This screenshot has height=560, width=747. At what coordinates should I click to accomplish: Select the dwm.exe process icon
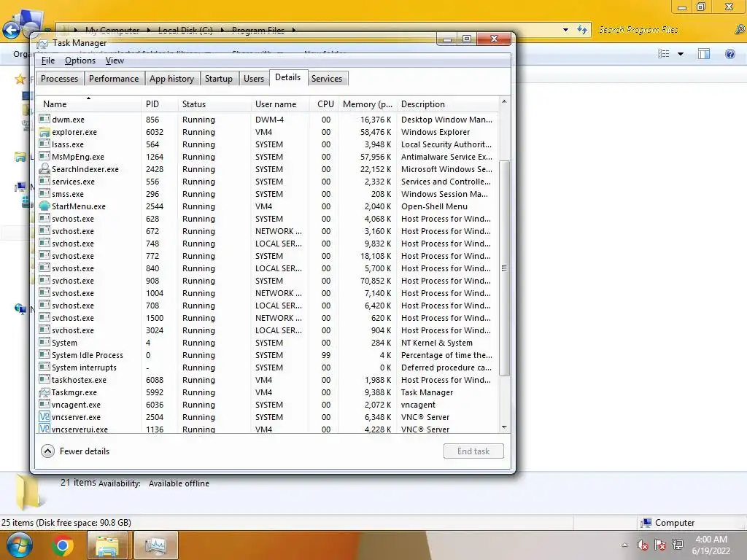[x=44, y=119]
